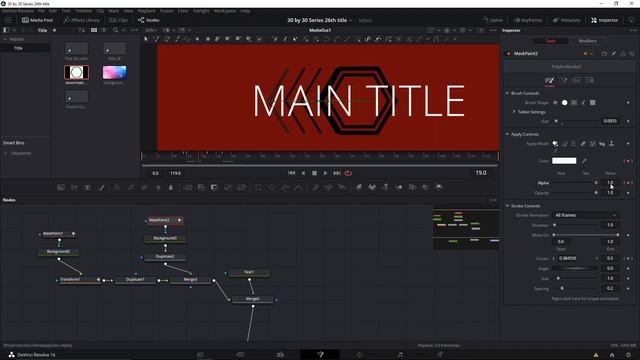Stop playback
Viewport: 640px width, 360px height.
coord(314,173)
